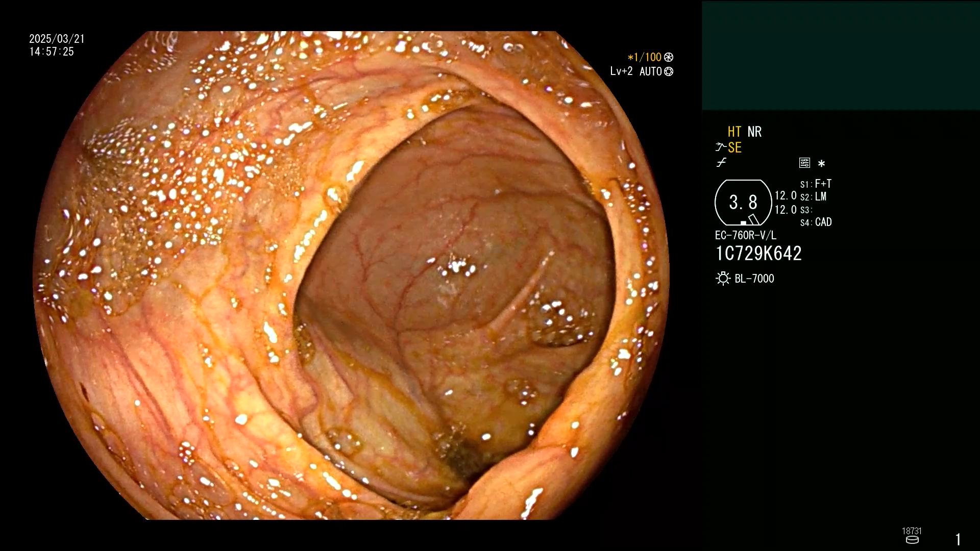
Task: Click the number 1 at bottom right
Action: click(x=958, y=539)
